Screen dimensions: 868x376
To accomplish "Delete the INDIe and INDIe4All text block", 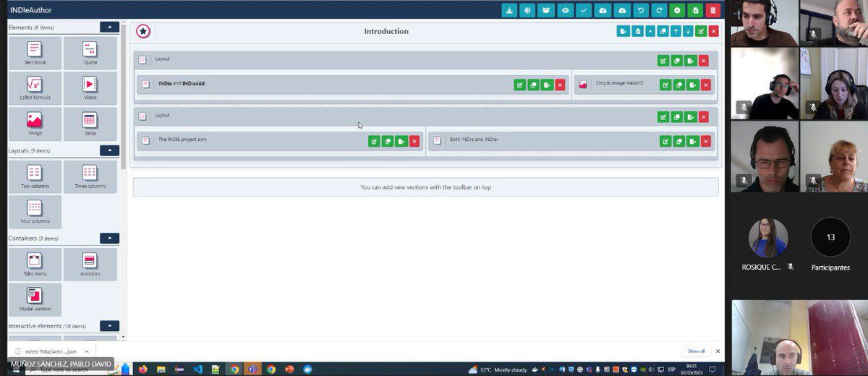I will (560, 85).
